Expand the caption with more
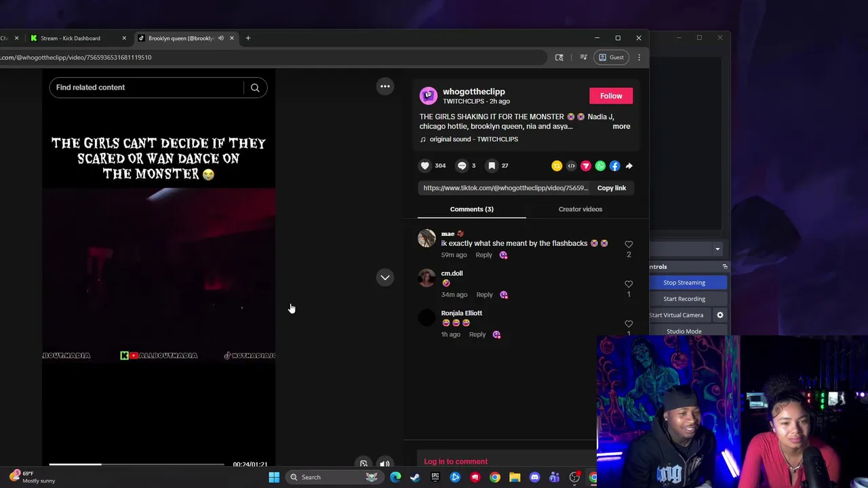 621,126
